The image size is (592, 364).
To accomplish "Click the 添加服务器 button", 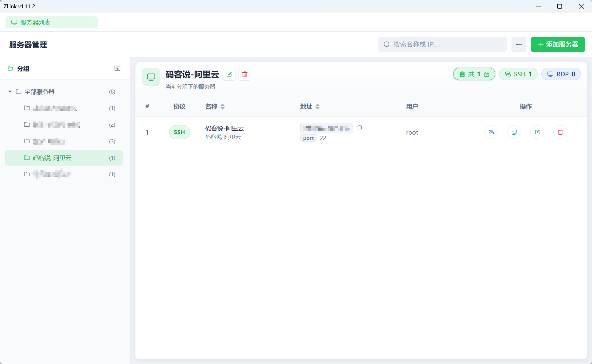I will pyautogui.click(x=558, y=44).
